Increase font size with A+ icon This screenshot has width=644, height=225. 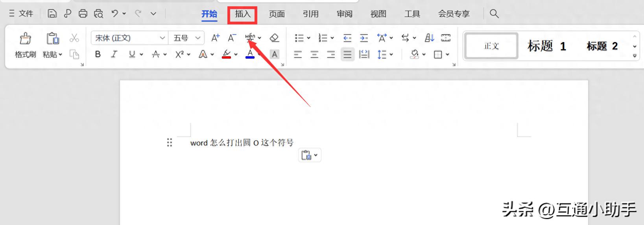(215, 38)
